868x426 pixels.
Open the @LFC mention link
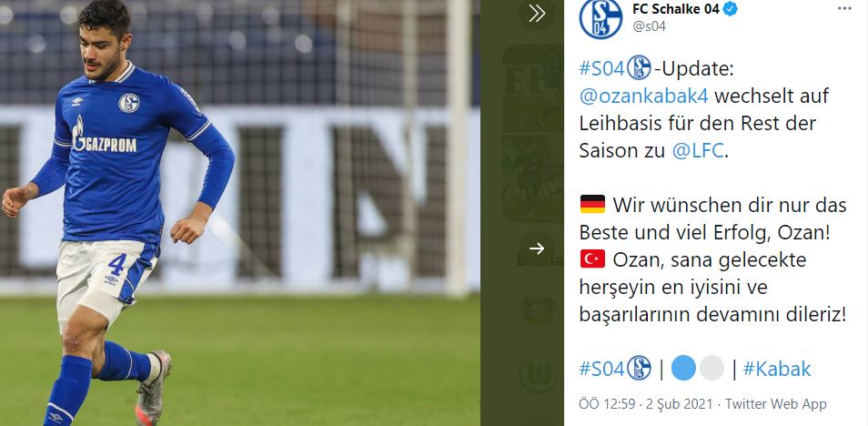[698, 151]
